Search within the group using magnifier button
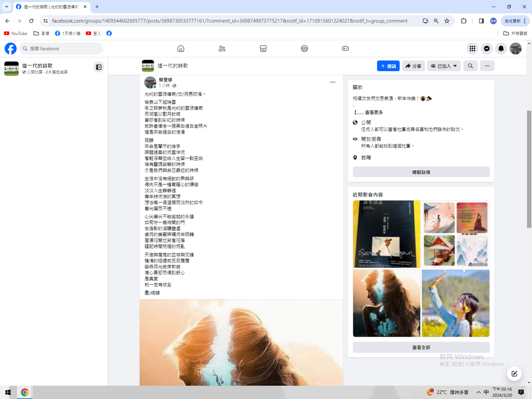The width and height of the screenshot is (532, 399). click(470, 66)
